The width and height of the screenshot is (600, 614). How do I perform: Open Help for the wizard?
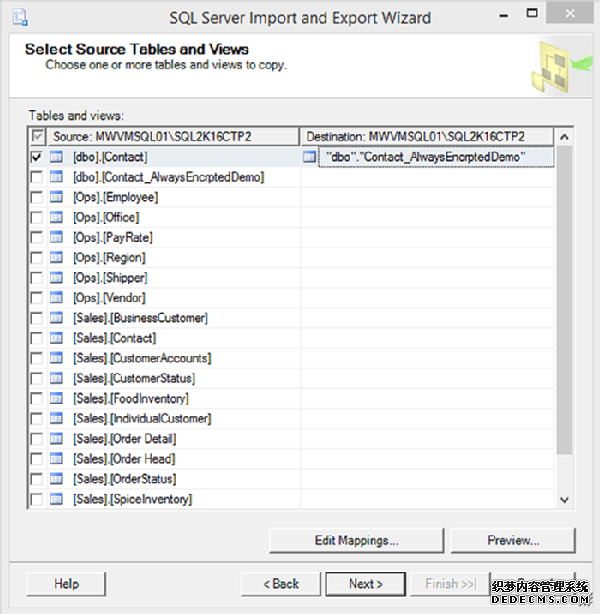point(66,584)
